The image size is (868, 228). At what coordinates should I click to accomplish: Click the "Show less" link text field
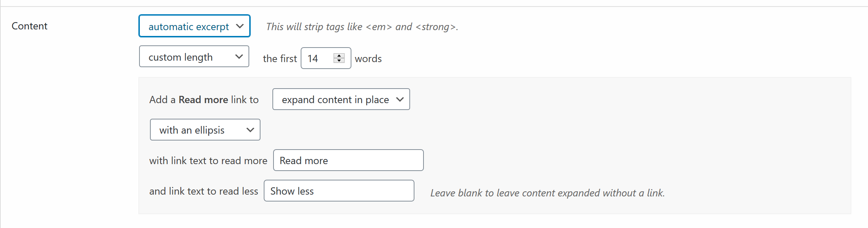click(x=339, y=191)
